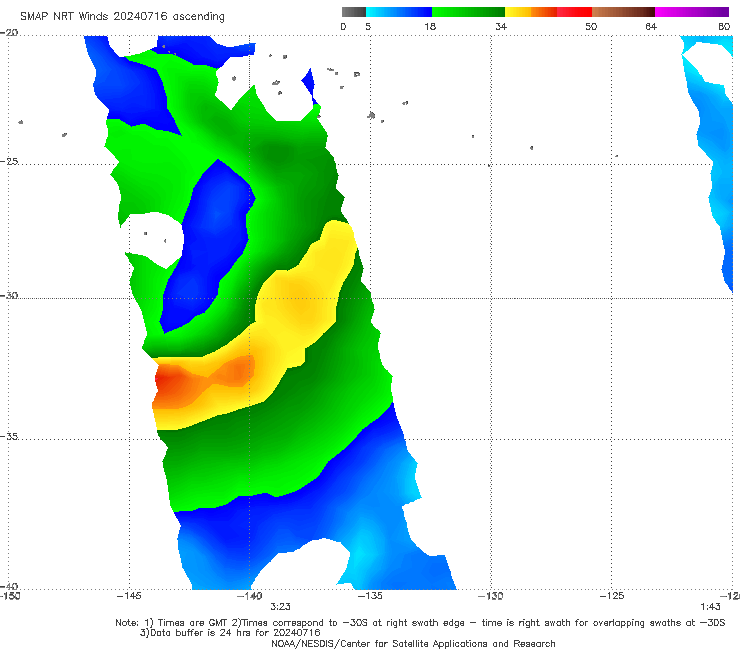Click the longitude label '-145'
Screen dimensions: 740x650
pos(129,596)
